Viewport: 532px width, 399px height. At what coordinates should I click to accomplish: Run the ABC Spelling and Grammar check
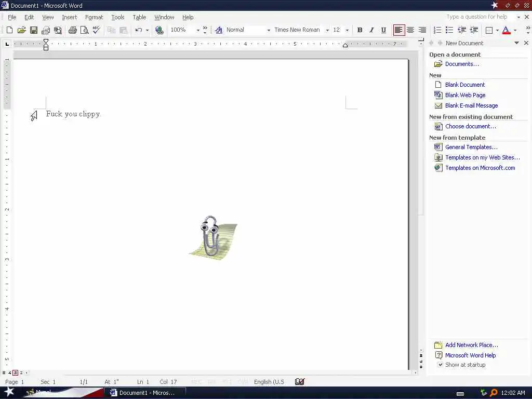coord(96,30)
